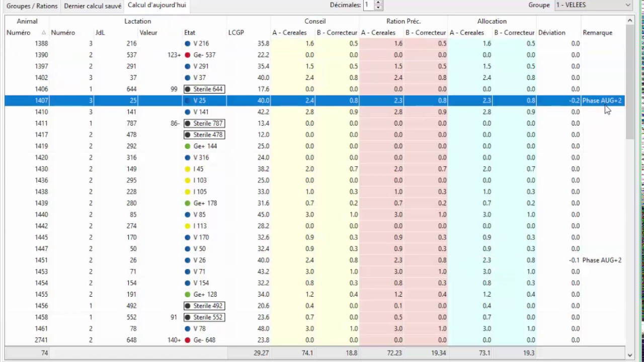Click deviation -0.1 in row 1451
This screenshot has width=644, height=362.
(574, 260)
